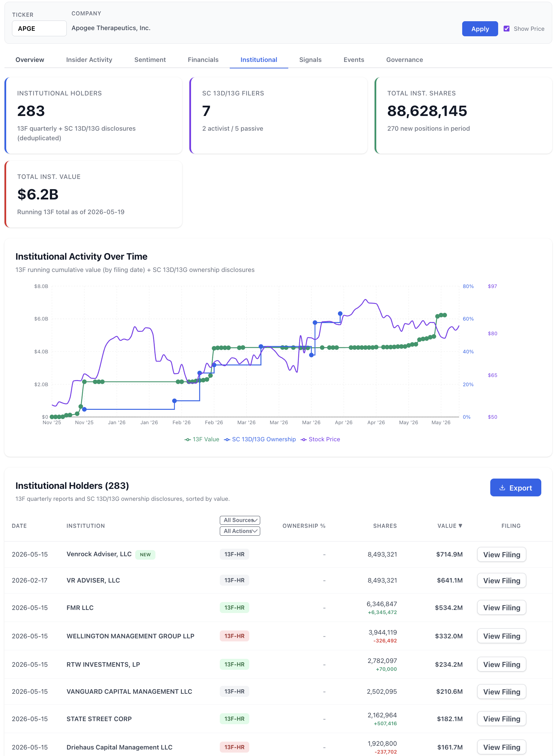Click the VR ADVISER, LLC institution name

pos(93,580)
